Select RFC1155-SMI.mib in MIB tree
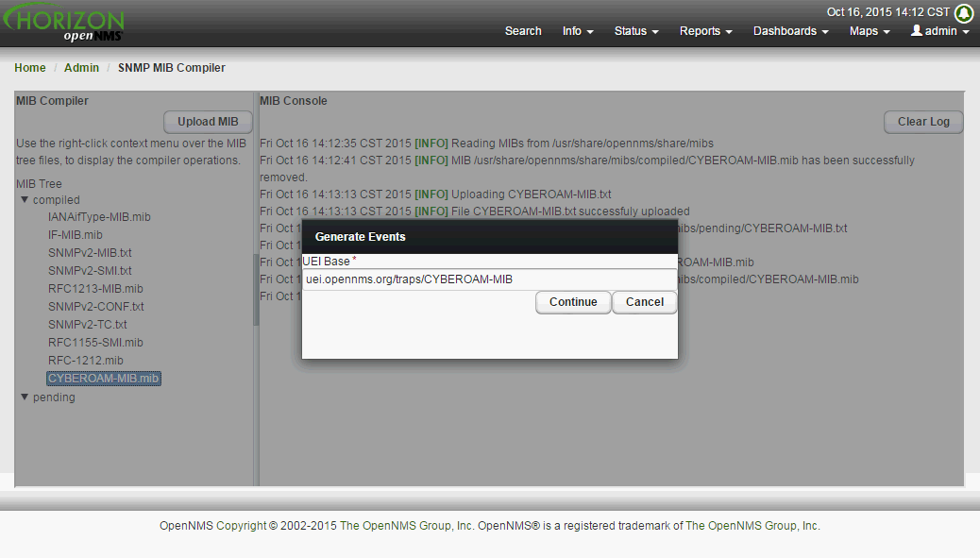 [95, 343]
